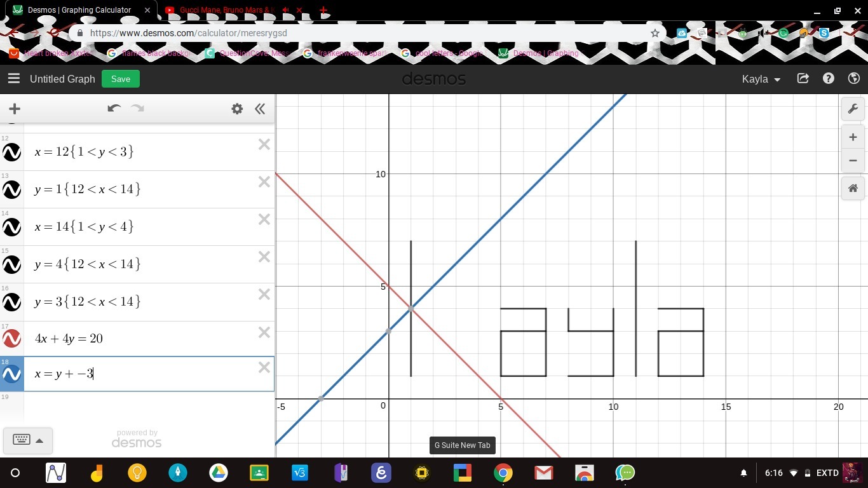This screenshot has height=488, width=868.
Task: Click the powered by desmos link
Action: coord(137,438)
